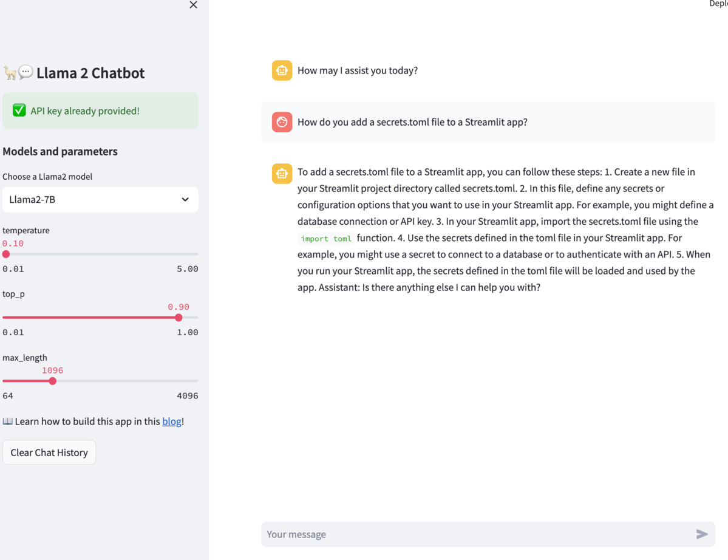Collapse the sidebar with the X control

coord(193,5)
